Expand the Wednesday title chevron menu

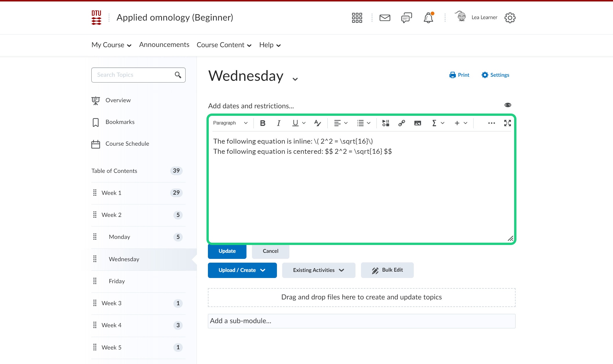click(295, 79)
